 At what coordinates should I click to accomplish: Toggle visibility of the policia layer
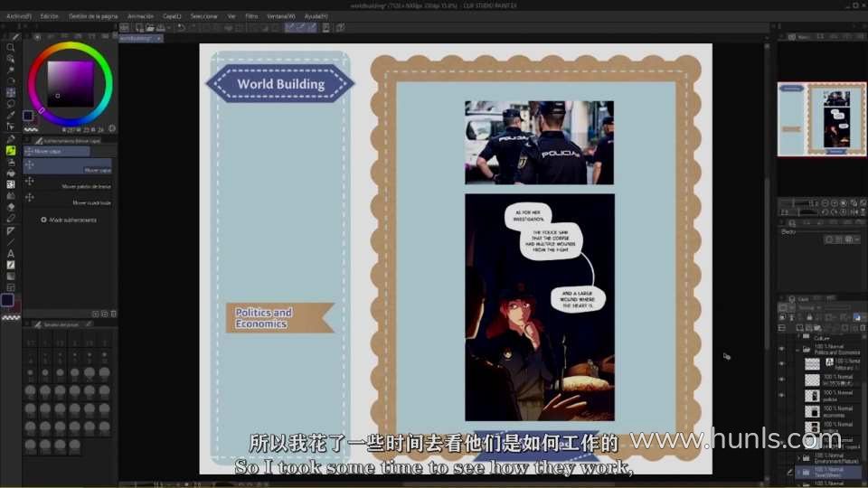782,396
